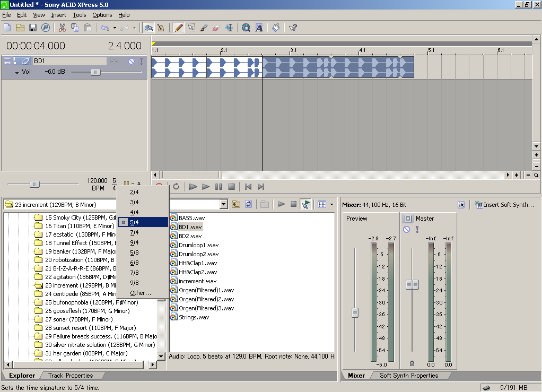542x392 pixels.
Task: Toggle the Enable Snapping toolbar icon
Action: [148, 28]
